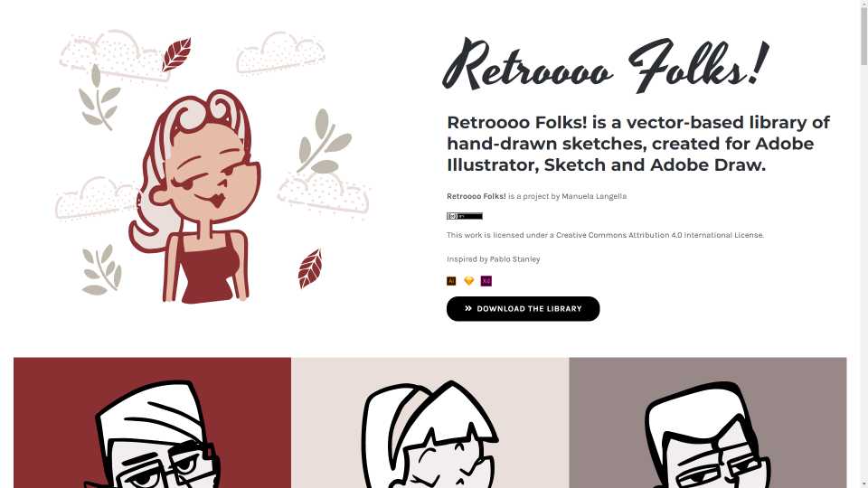Click the scrollbar down arrow

click(x=863, y=484)
